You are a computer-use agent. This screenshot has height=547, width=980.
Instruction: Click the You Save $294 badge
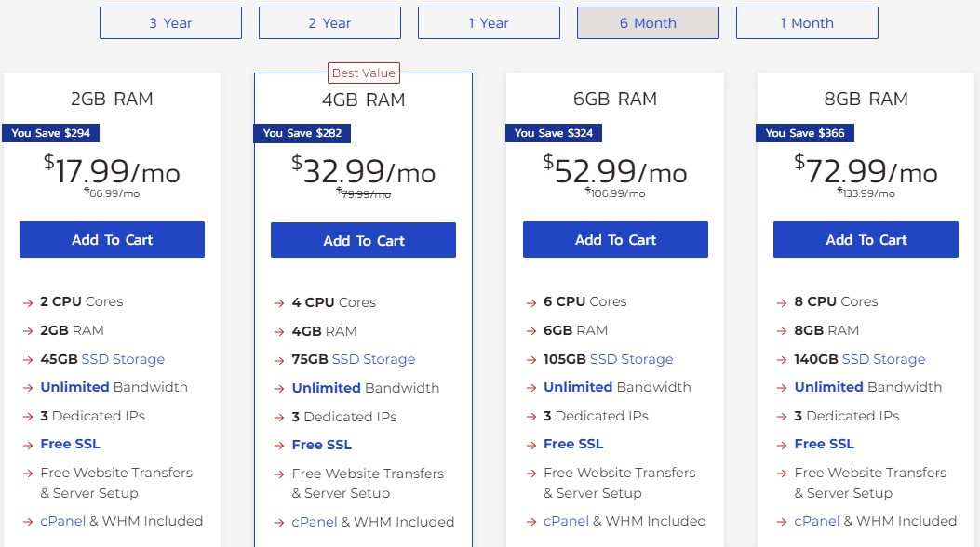point(51,133)
